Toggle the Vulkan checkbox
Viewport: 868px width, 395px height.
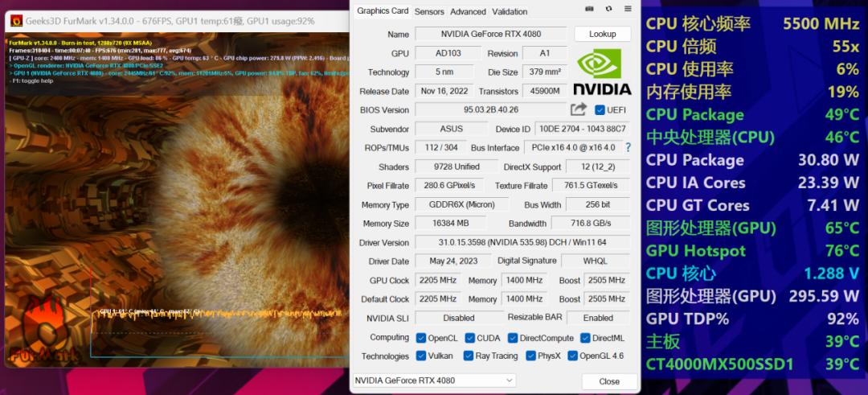click(420, 356)
